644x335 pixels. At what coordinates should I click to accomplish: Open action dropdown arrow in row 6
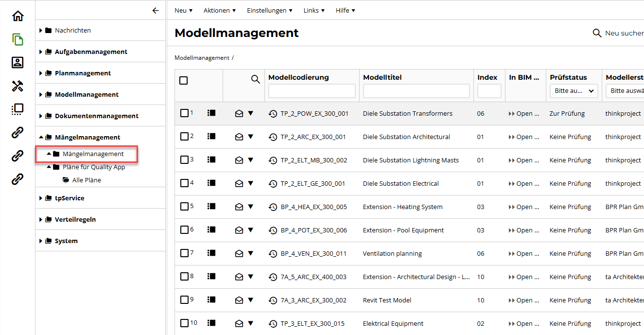251,230
